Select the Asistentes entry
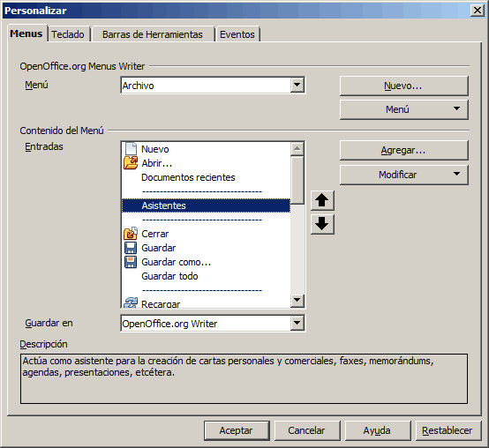The height and width of the screenshot is (448, 489). pos(206,205)
